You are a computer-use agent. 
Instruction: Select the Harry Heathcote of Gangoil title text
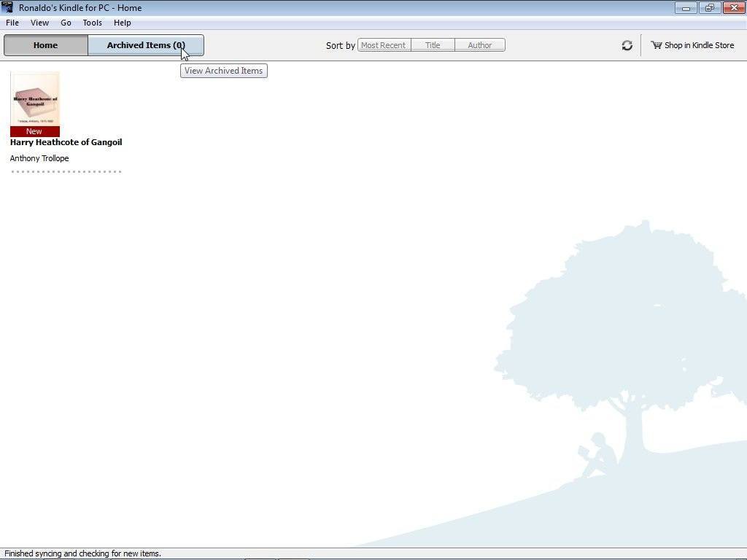click(66, 142)
